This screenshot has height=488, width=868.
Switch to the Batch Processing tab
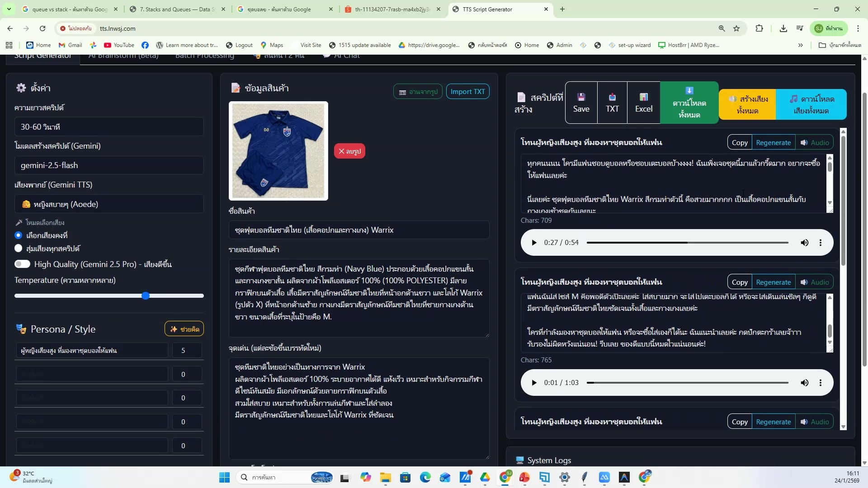205,55
